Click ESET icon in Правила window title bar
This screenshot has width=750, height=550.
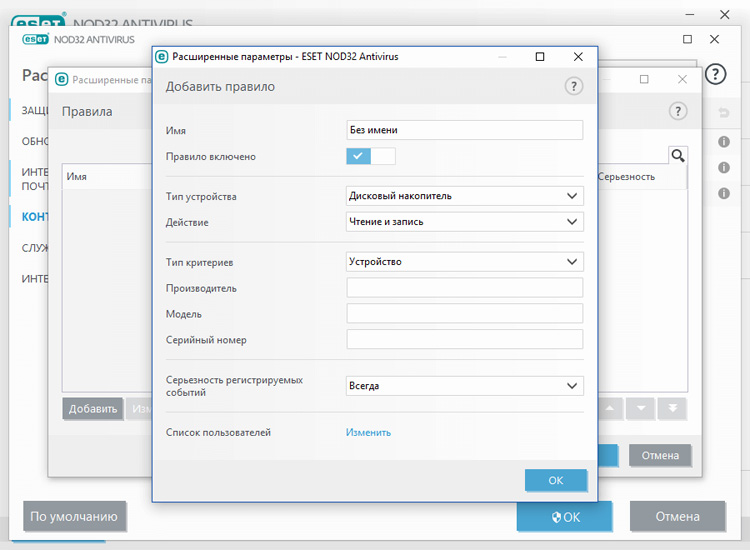pos(62,79)
